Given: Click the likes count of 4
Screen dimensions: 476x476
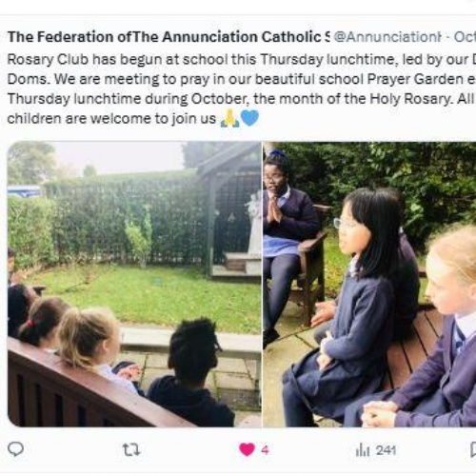Looking at the screenshot, I should pos(266,450).
